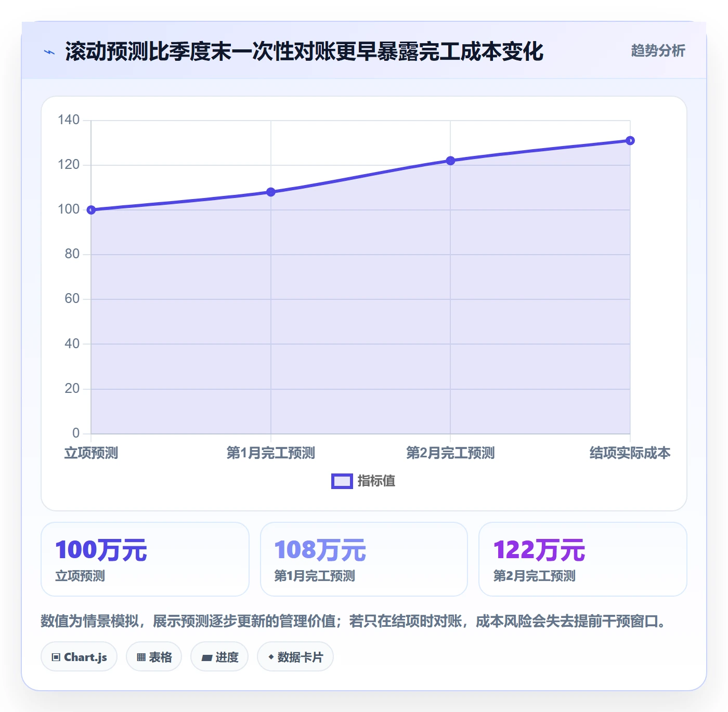Viewport: 728px width, 712px height.
Task: Click the 100 y-axis value
Action: click(x=69, y=209)
